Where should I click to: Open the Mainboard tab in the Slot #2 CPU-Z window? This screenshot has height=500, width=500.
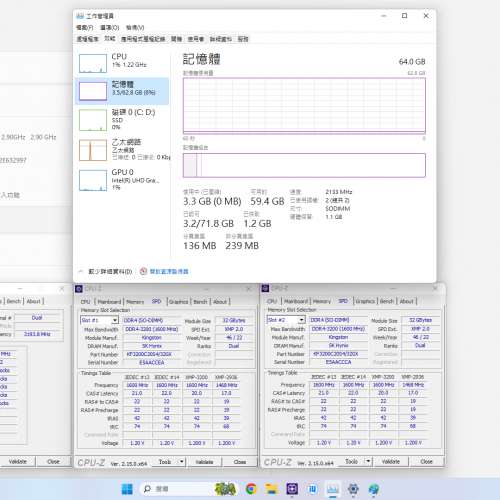pyautogui.click(x=296, y=301)
